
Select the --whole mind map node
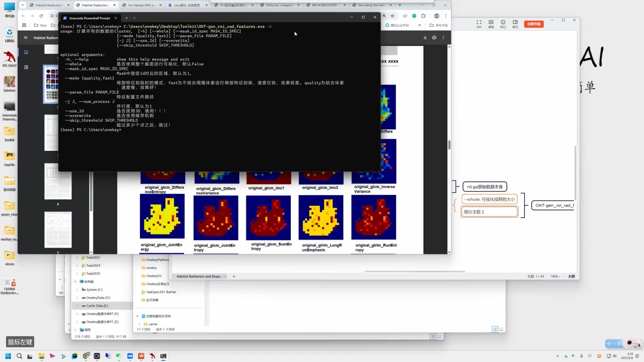pyautogui.click(x=489, y=199)
